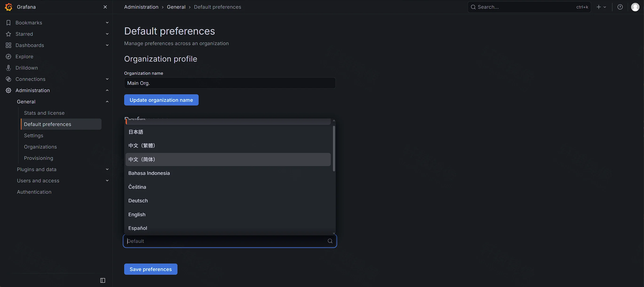Select Español language option
The image size is (644, 287).
pos(228,228)
